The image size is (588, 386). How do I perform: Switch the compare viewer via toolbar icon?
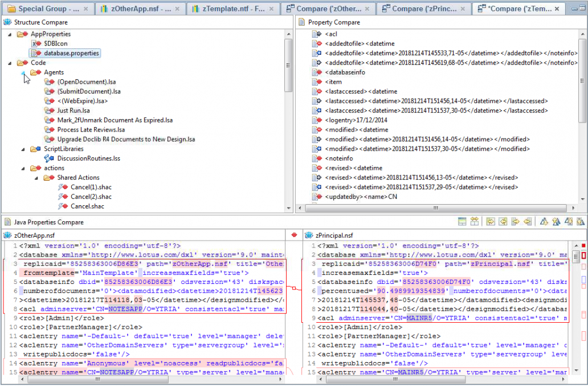pyautogui.click(x=462, y=221)
